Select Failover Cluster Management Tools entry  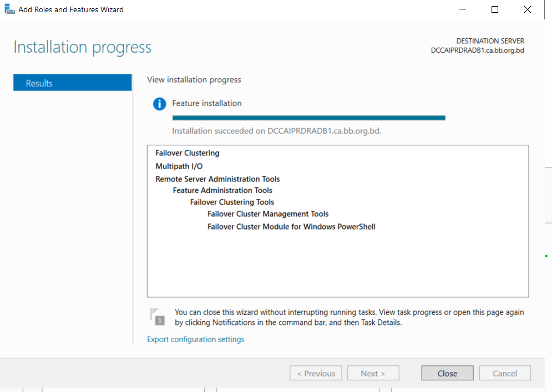(268, 214)
